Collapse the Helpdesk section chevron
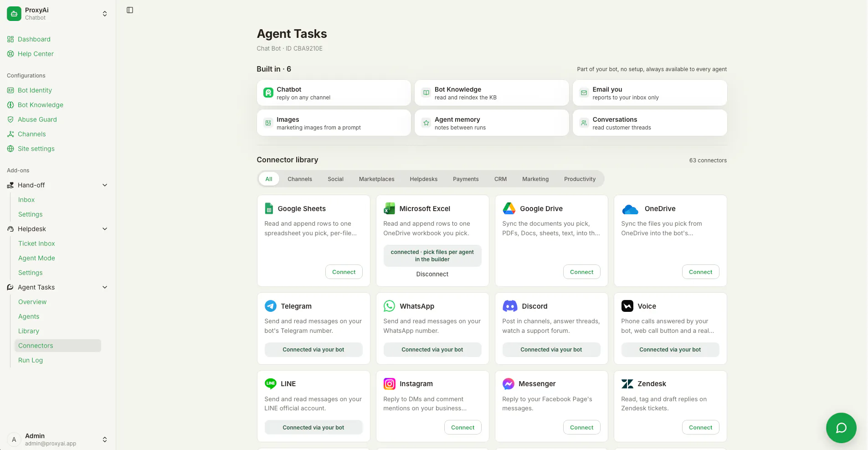Screen dimensions: 868x450 coord(105,229)
